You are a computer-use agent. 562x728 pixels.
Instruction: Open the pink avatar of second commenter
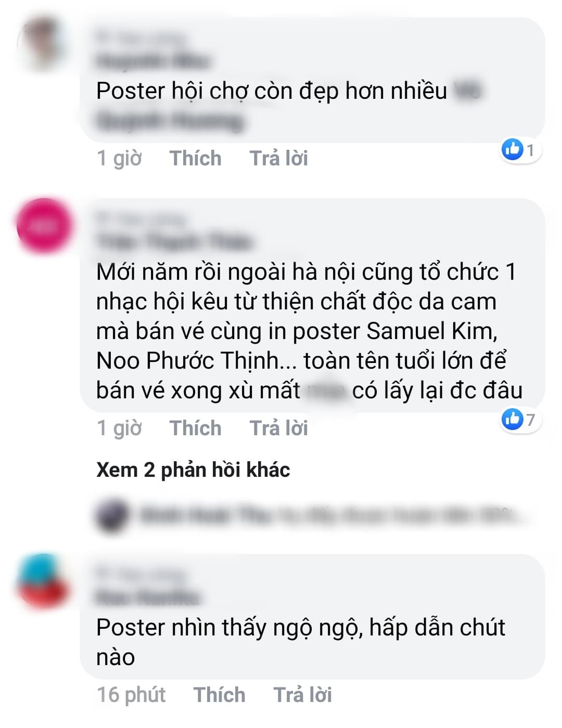tap(45, 225)
